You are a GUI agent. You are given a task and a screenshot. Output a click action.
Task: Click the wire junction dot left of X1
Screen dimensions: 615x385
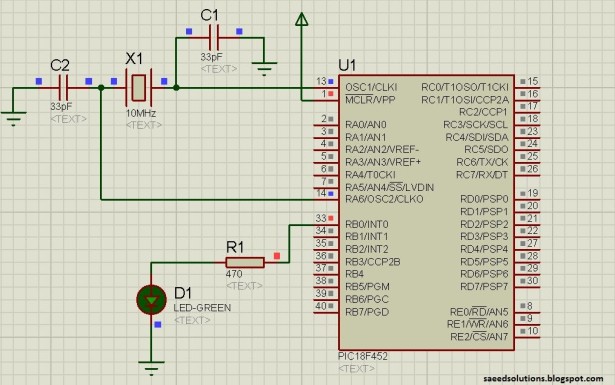click(101, 88)
